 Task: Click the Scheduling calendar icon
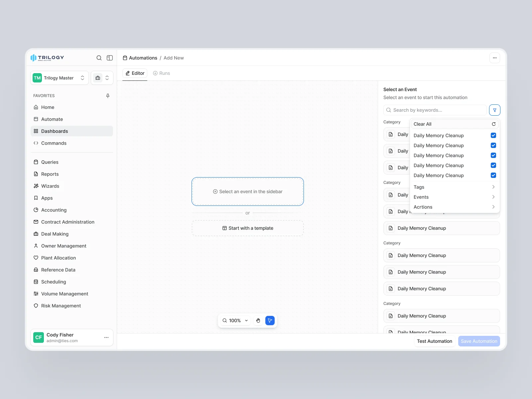[36, 282]
